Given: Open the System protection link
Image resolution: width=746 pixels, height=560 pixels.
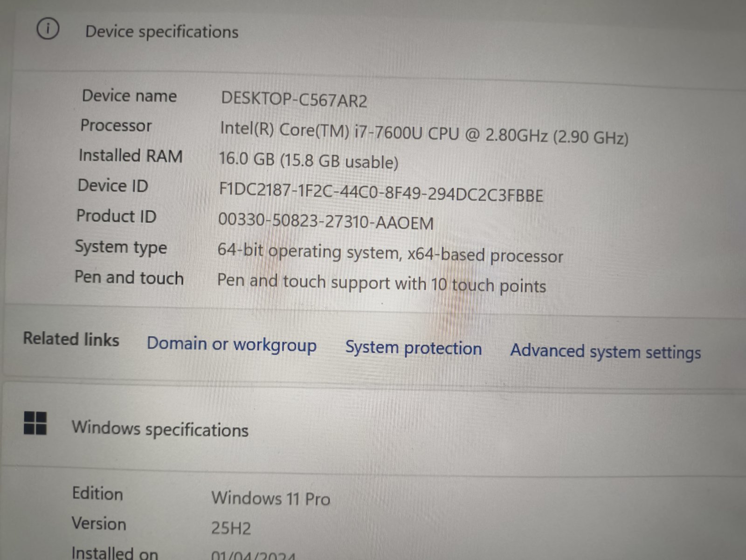Looking at the screenshot, I should coord(413,348).
